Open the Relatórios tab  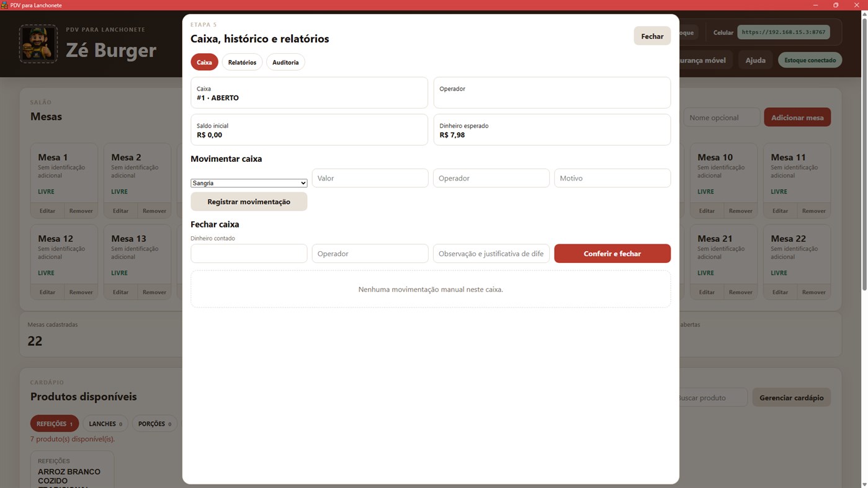point(242,62)
